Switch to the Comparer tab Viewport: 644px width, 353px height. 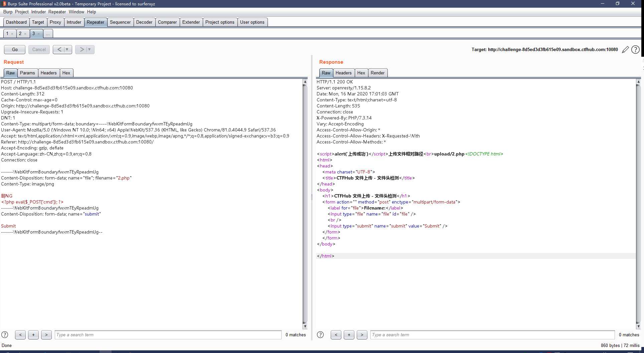[167, 22]
